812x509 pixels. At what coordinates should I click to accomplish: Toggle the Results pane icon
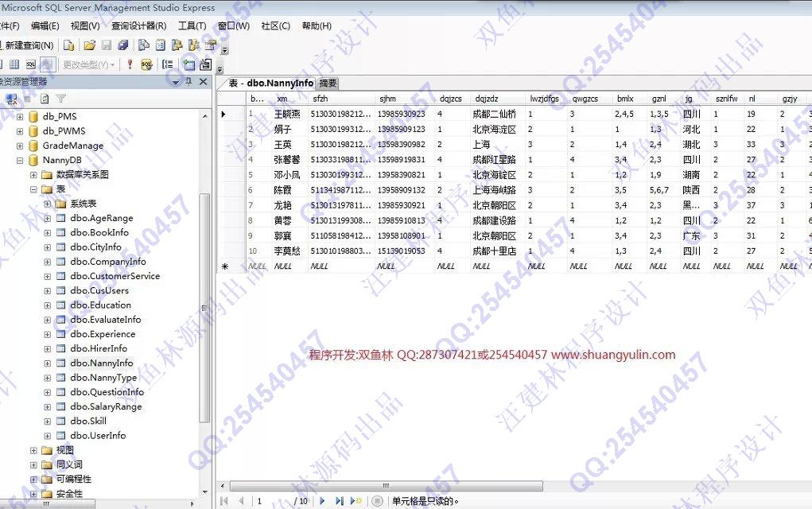click(x=48, y=64)
